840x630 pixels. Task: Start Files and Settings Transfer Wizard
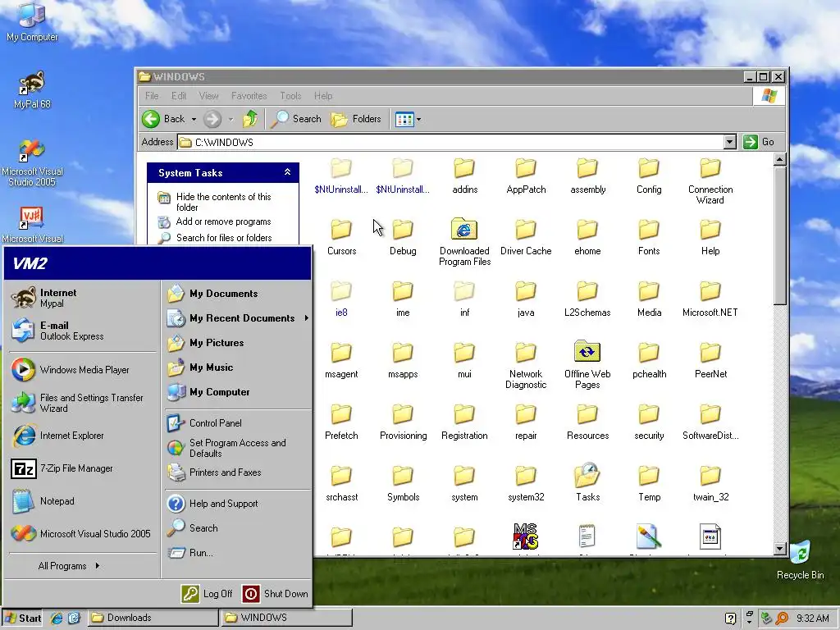pos(83,403)
